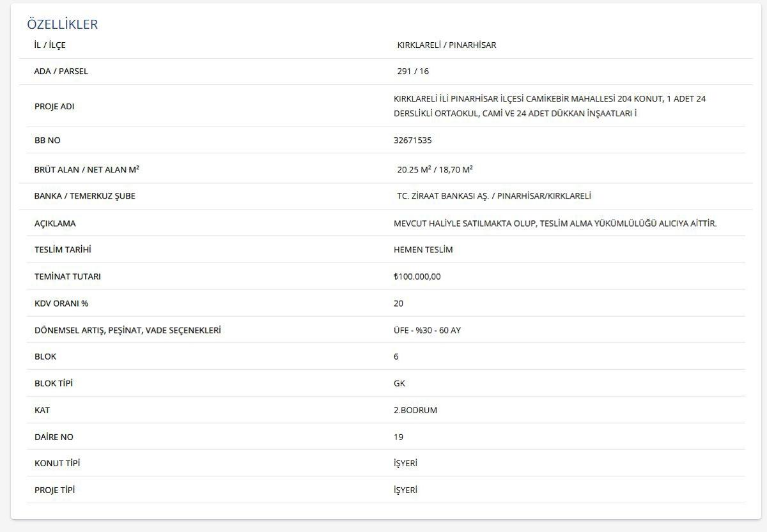Select the KAT value 2.BODRUM
Screen dimensions: 767x532
[415, 410]
